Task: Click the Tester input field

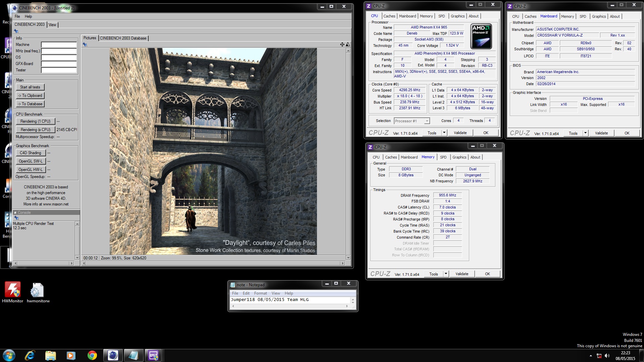Action: point(59,70)
